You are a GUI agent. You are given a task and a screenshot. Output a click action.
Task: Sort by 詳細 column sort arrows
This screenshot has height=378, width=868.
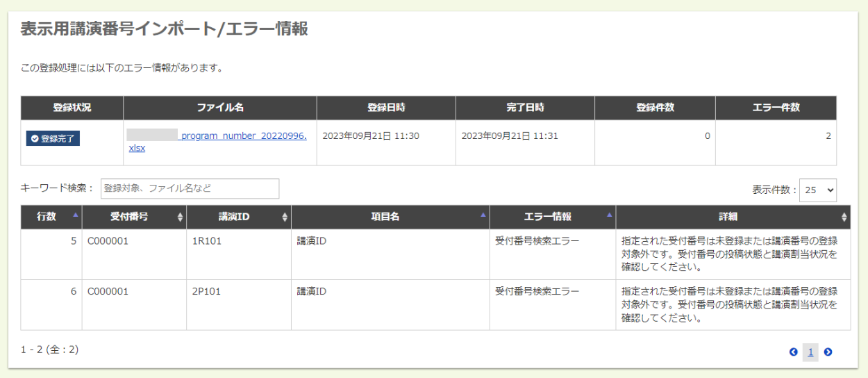(x=844, y=217)
